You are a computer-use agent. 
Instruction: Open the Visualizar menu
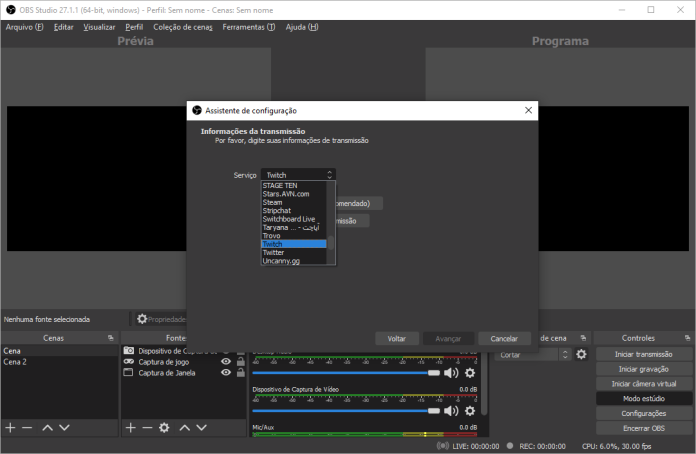[x=99, y=27]
